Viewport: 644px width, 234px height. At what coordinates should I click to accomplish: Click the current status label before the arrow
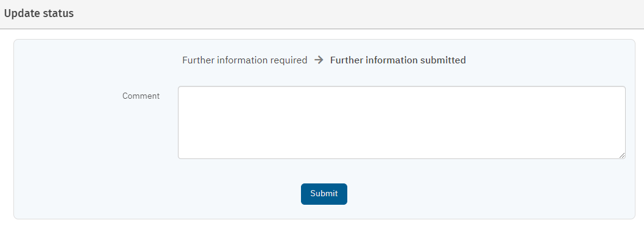click(x=245, y=60)
